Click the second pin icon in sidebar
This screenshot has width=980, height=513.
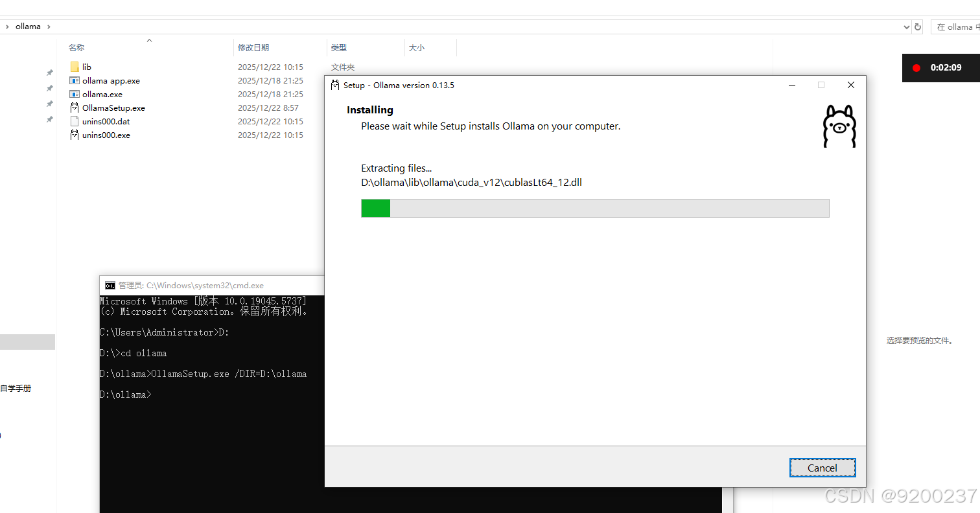(49, 88)
